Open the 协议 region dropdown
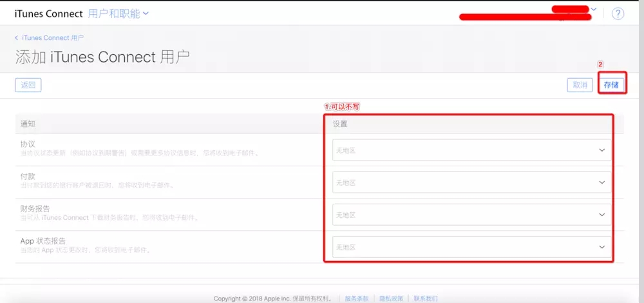 (471, 150)
